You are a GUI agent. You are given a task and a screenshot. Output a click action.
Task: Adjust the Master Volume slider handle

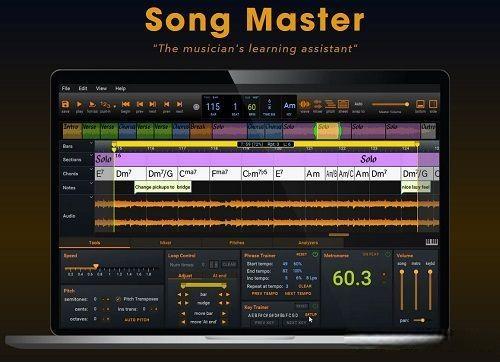click(407, 104)
